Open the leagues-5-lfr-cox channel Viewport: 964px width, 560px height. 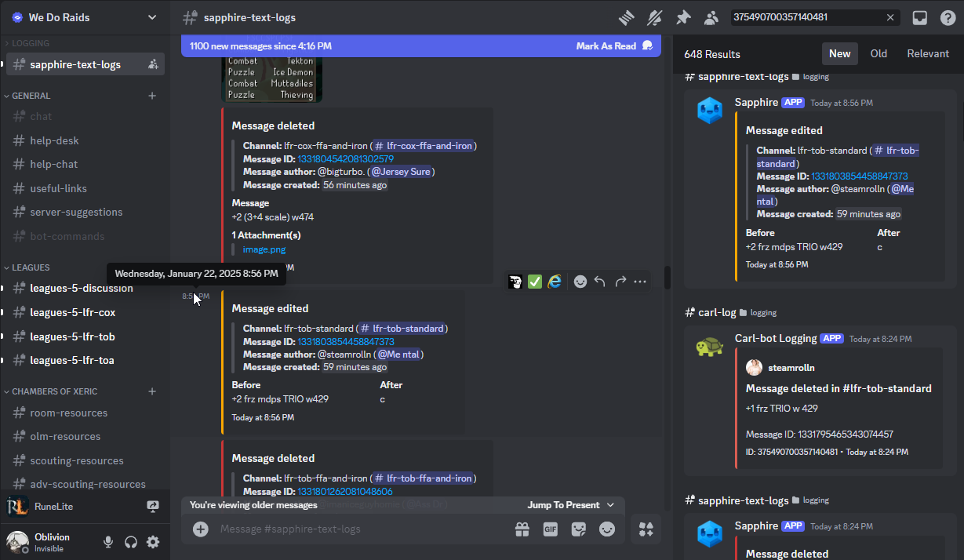pyautogui.click(x=85, y=312)
